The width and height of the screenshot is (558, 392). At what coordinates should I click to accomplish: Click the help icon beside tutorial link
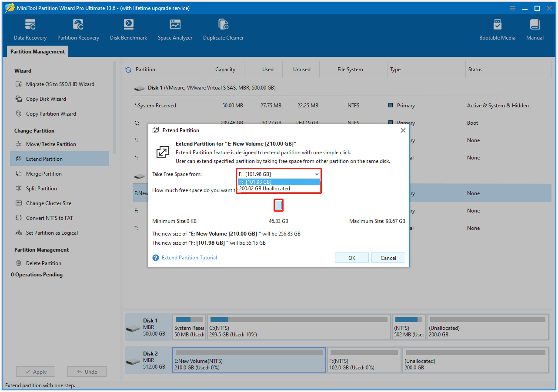(x=156, y=258)
